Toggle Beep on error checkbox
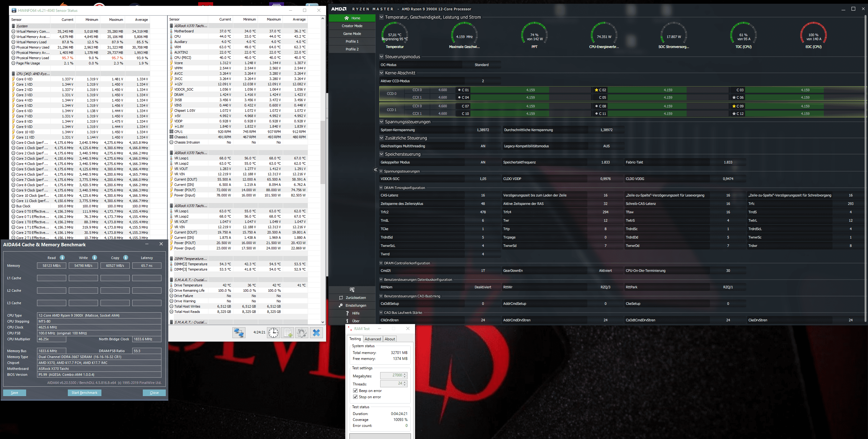Screen dimensions: 868x439 355,390
